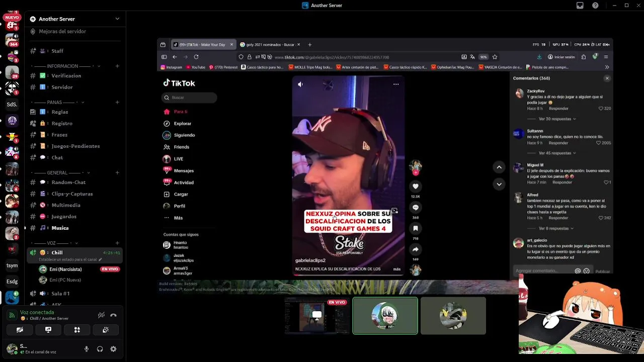Click the Voz conectada status text
The height and width of the screenshot is (362, 644).
pyautogui.click(x=37, y=312)
